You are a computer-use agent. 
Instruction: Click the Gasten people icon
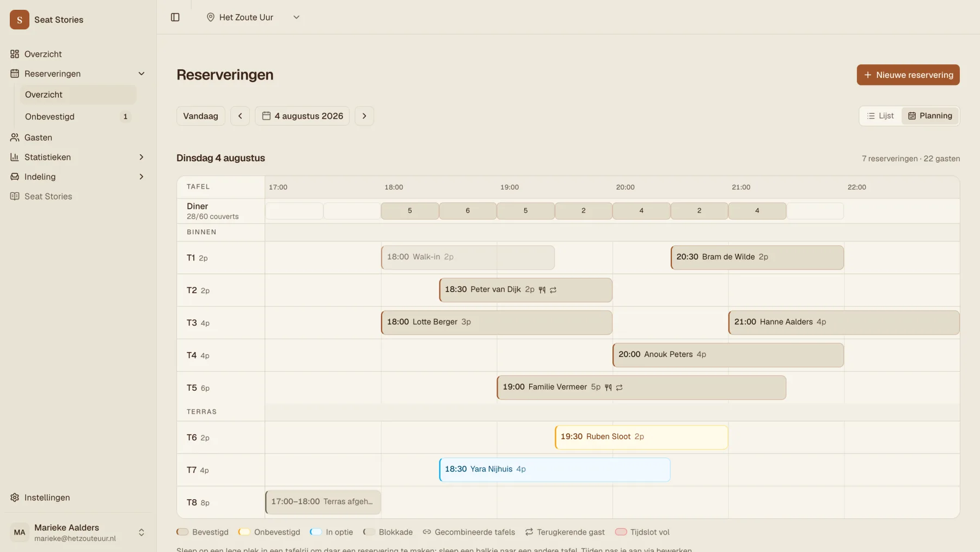pos(15,137)
